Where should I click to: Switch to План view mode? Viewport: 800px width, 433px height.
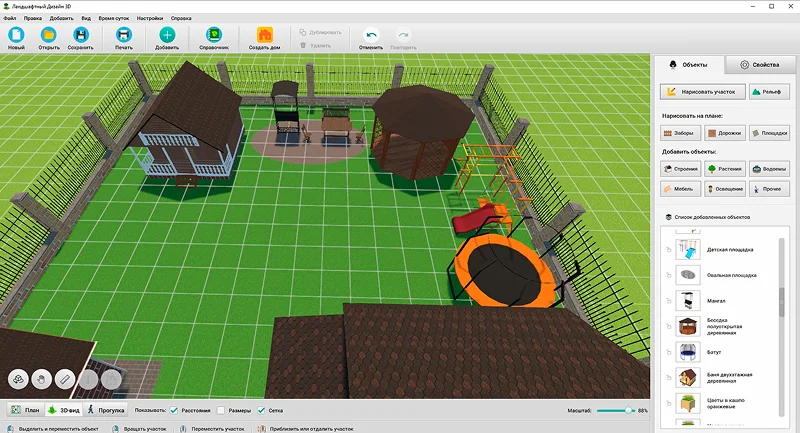tap(26, 410)
